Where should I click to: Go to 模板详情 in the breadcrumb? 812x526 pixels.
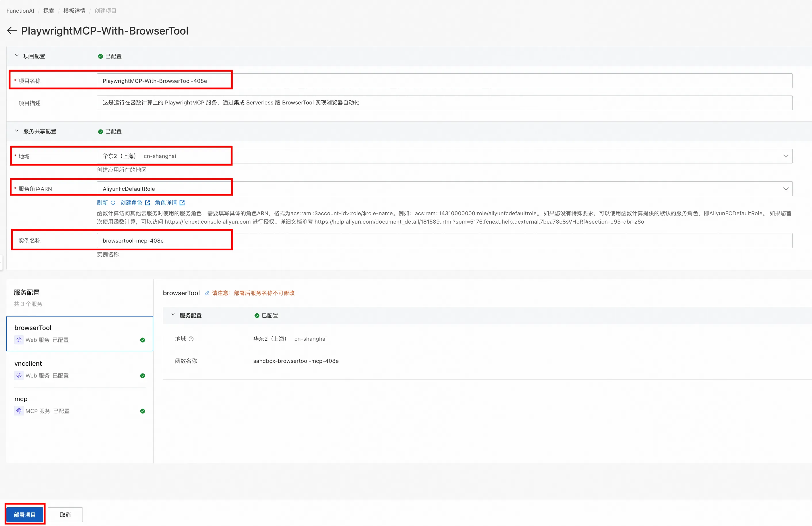(x=74, y=11)
